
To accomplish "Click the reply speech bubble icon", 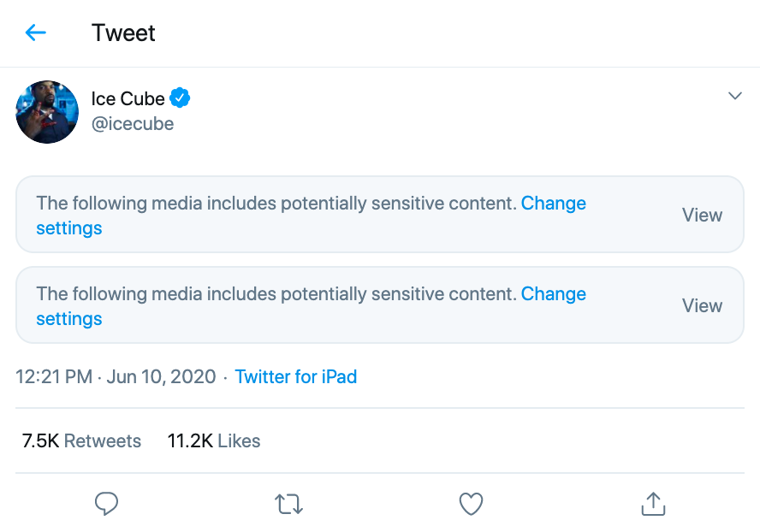I will click(106, 504).
